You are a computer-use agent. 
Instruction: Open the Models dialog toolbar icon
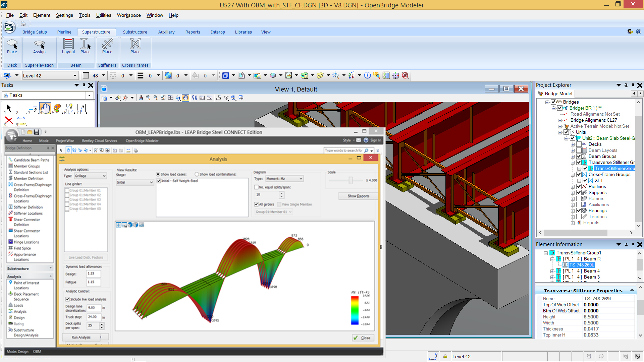pos(241,75)
